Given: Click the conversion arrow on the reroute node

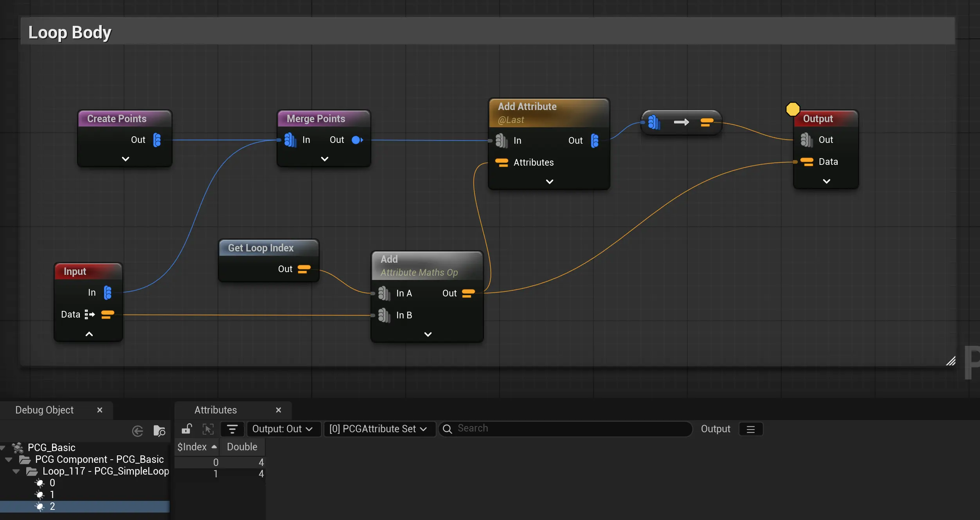Looking at the screenshot, I should pyautogui.click(x=681, y=123).
